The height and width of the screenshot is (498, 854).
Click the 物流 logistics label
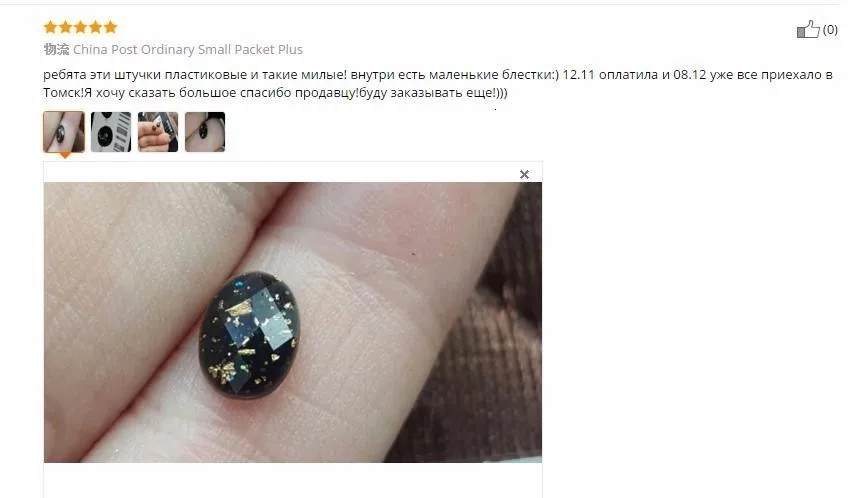(56, 50)
